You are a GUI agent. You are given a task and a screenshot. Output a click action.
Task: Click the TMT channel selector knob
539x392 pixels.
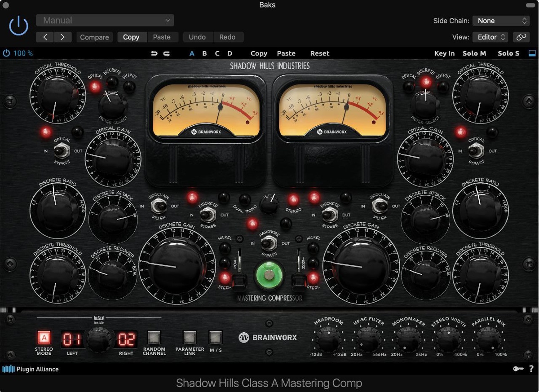click(x=100, y=339)
